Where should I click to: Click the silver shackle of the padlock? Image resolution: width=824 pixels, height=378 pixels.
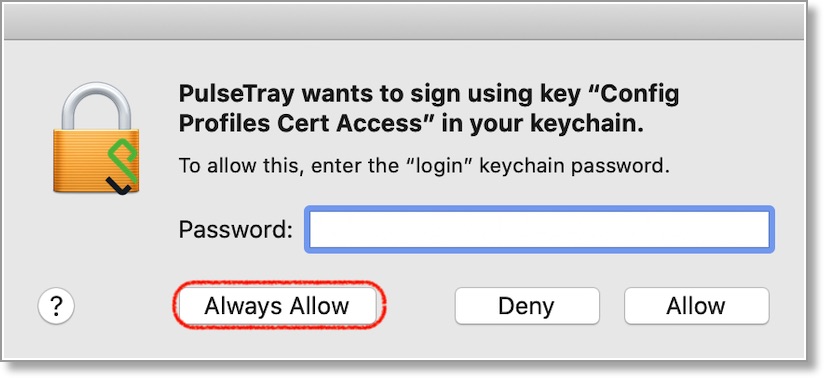pyautogui.click(x=96, y=107)
